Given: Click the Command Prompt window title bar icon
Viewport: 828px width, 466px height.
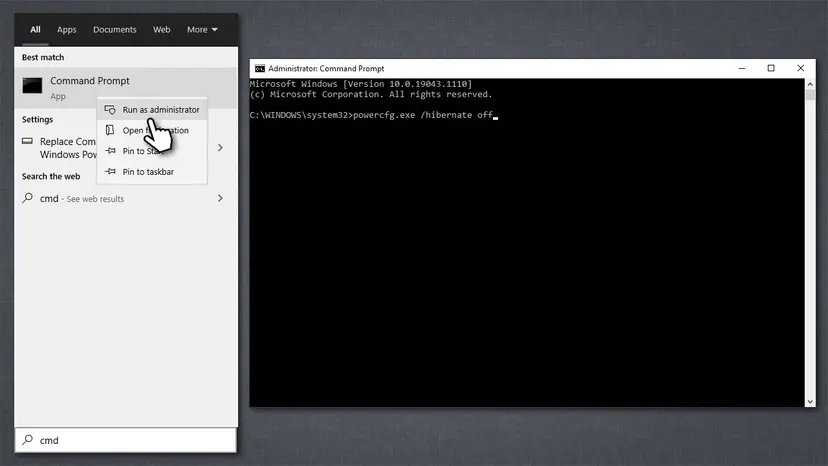Looking at the screenshot, I should click(260, 69).
